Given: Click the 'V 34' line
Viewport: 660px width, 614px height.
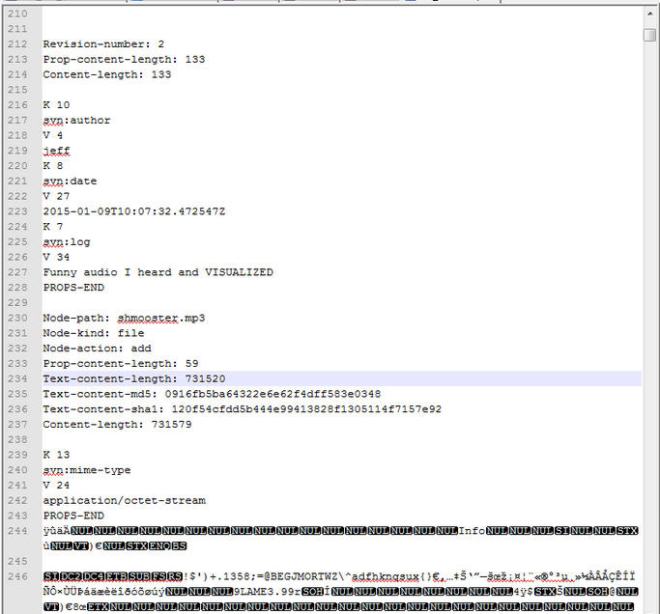Looking at the screenshot, I should pos(56,257).
